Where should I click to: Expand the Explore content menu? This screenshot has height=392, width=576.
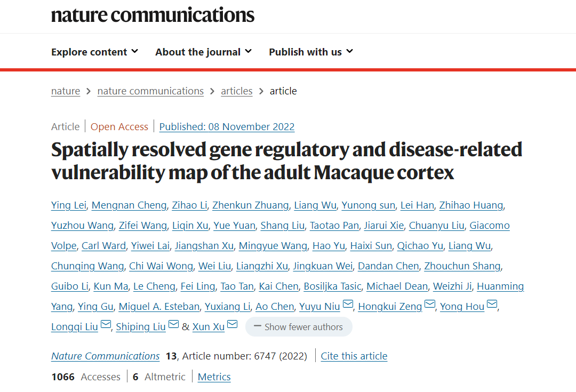click(94, 52)
